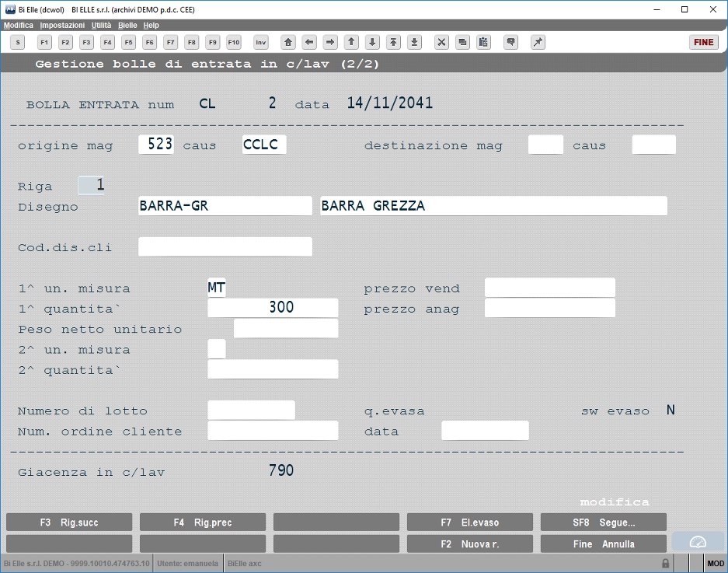Click the Fine Annulla button

(604, 543)
